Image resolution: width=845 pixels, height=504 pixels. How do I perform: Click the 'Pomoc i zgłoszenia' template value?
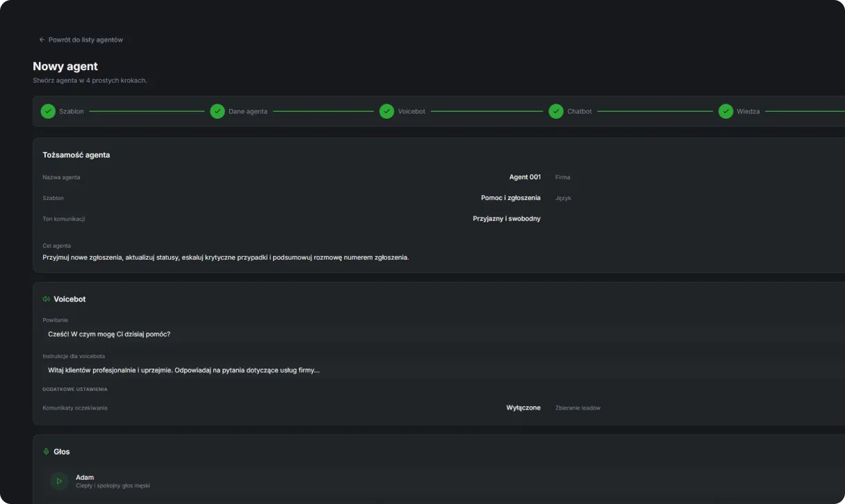click(511, 198)
